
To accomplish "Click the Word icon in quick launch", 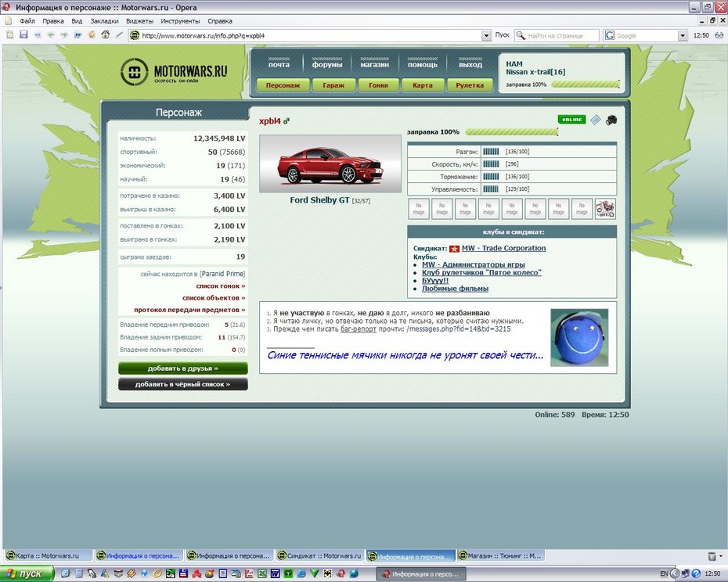I will 275,573.
